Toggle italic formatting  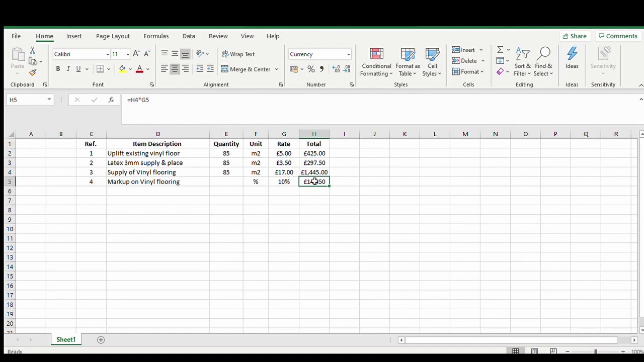pos(68,69)
